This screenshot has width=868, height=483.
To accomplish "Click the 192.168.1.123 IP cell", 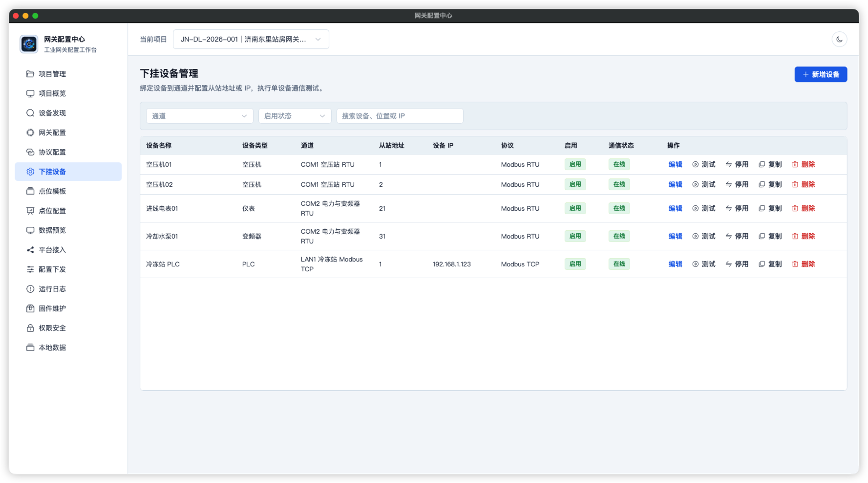I will (x=451, y=264).
